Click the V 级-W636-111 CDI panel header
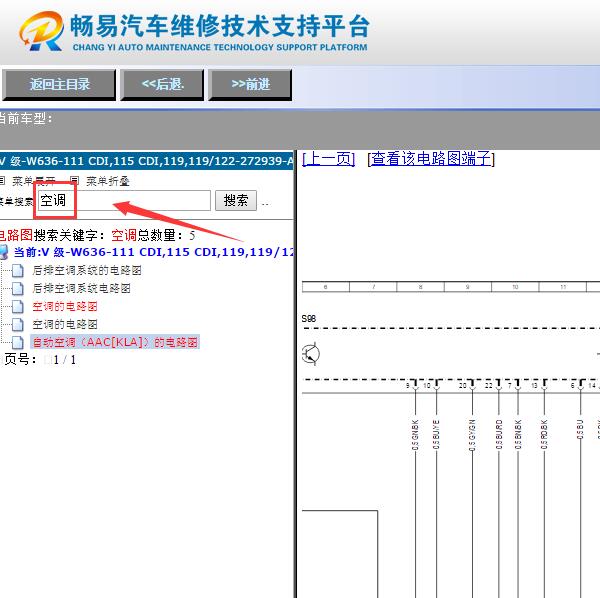This screenshot has height=598, width=600. click(x=147, y=161)
